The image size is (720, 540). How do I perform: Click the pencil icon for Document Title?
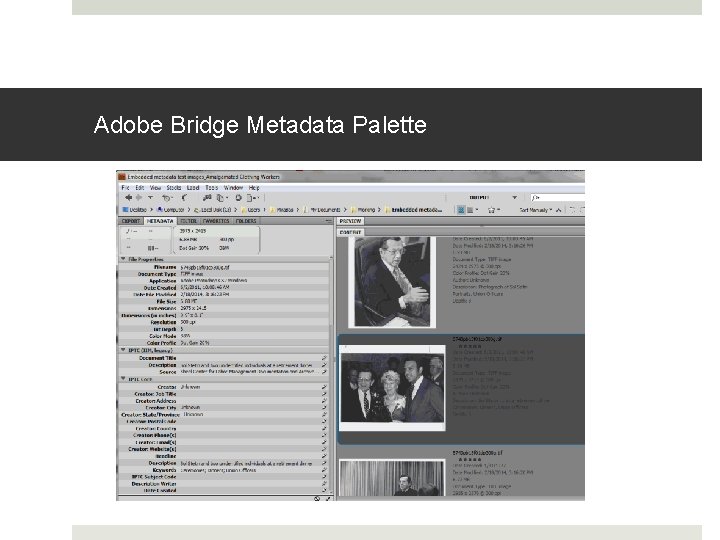pos(324,358)
